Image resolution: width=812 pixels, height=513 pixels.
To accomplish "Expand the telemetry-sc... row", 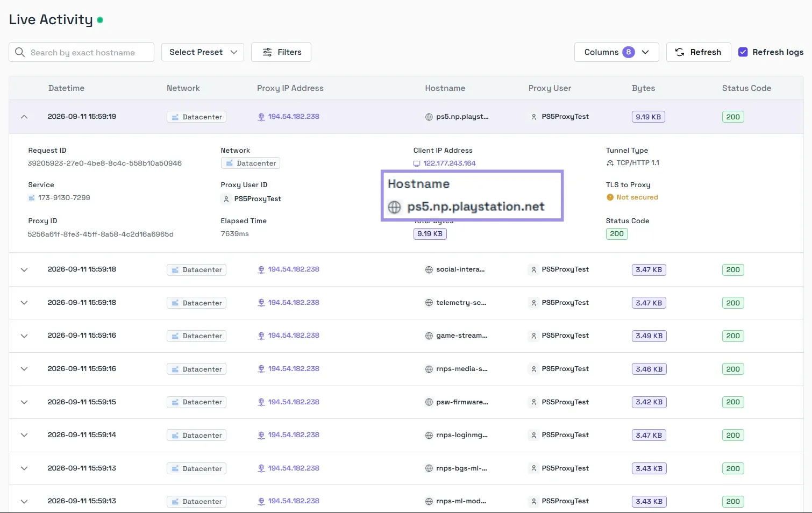I will (x=24, y=303).
